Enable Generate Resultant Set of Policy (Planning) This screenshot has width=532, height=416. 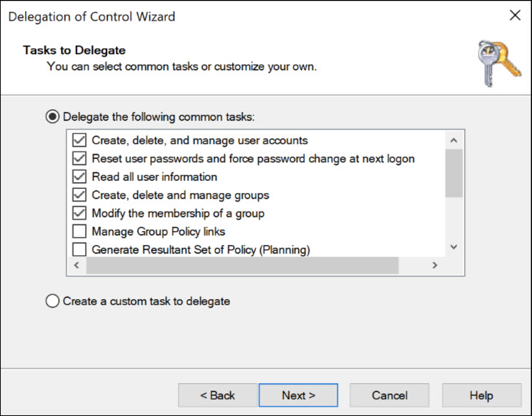[79, 250]
